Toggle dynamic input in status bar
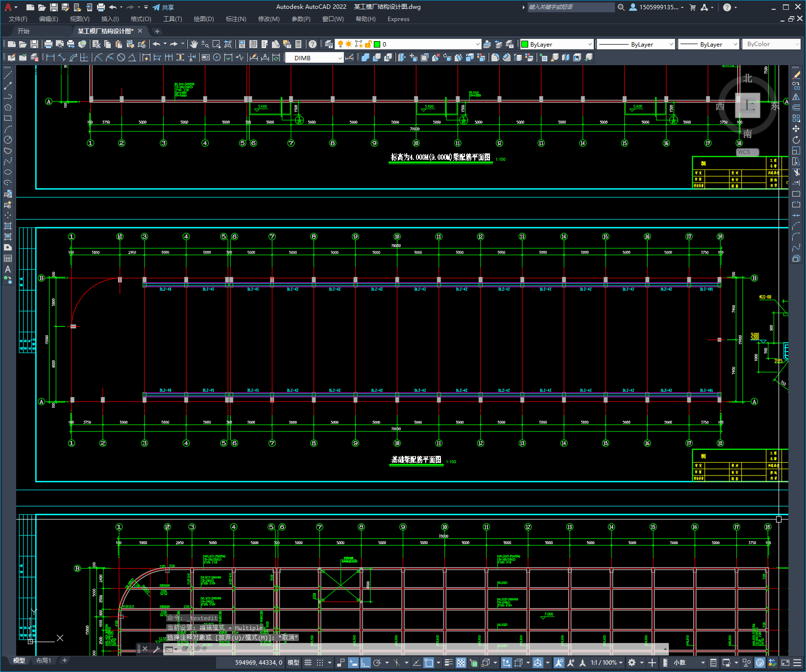 pyautogui.click(x=353, y=663)
